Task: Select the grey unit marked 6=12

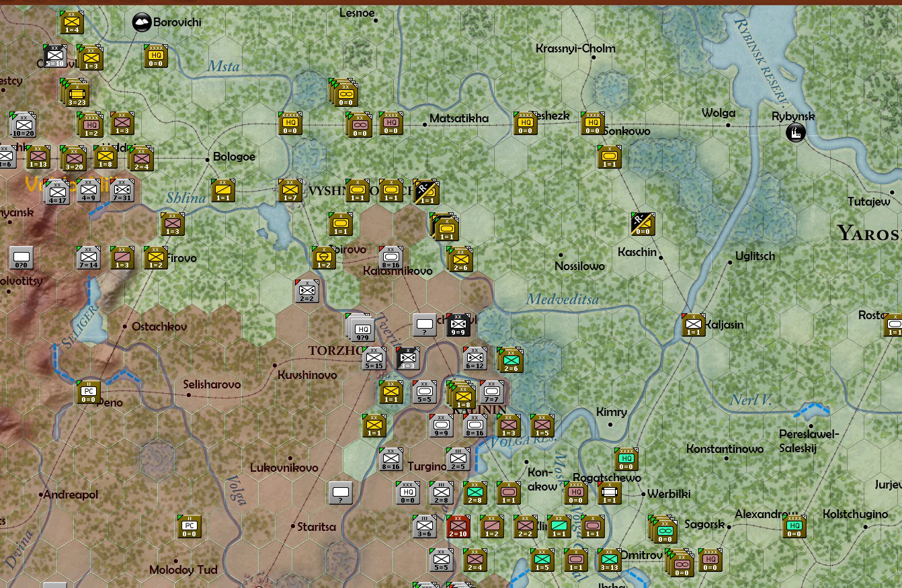Action: point(475,359)
